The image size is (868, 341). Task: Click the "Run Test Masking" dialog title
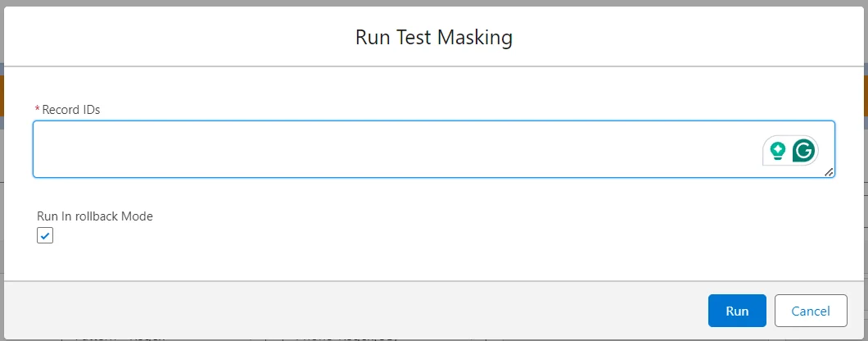coord(434,37)
